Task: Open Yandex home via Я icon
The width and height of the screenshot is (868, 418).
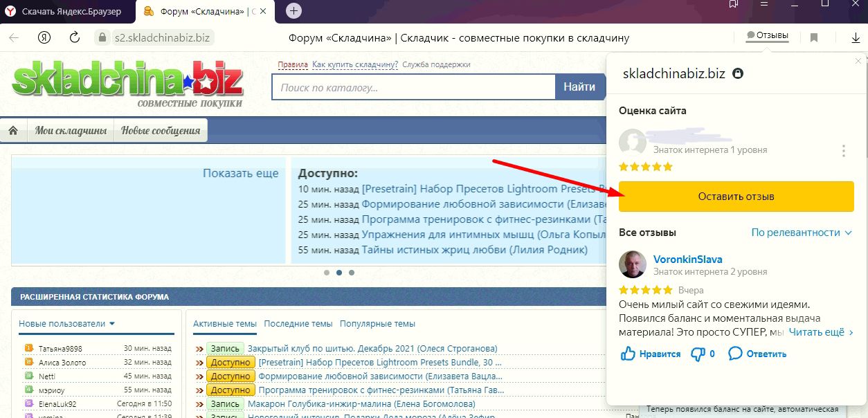Action: click(x=44, y=37)
